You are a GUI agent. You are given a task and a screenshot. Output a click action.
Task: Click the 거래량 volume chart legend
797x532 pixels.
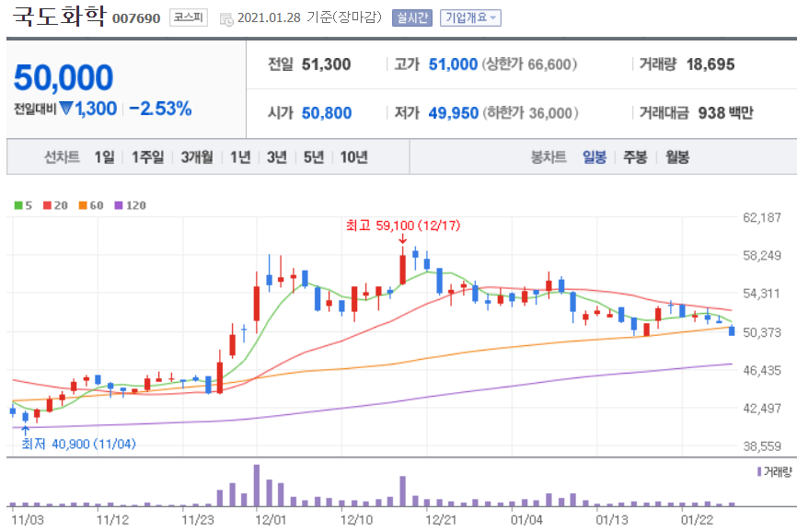pyautogui.click(x=775, y=472)
